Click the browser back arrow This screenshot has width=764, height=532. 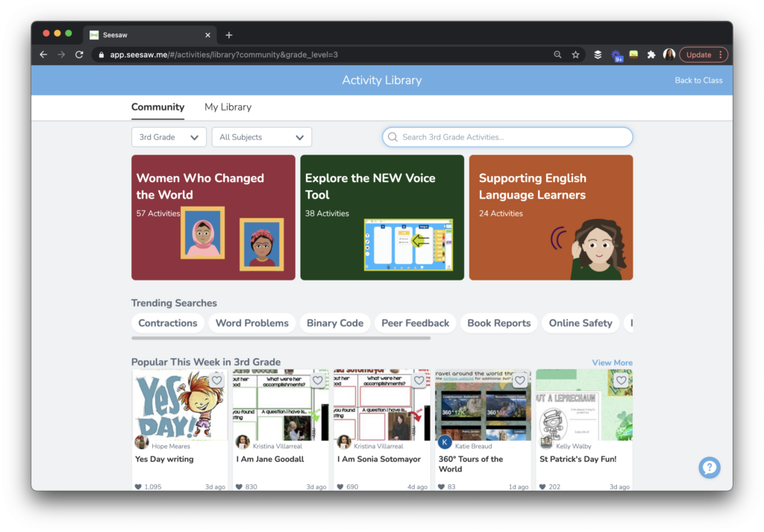[x=43, y=54]
